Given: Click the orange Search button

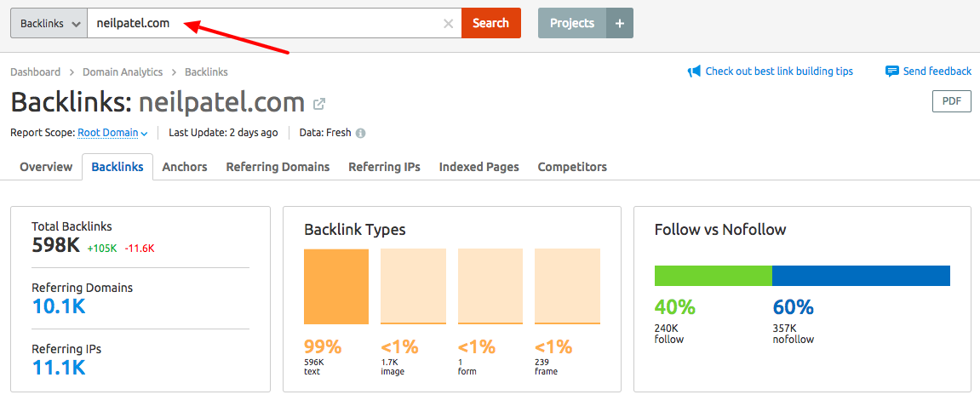Looking at the screenshot, I should [x=490, y=23].
